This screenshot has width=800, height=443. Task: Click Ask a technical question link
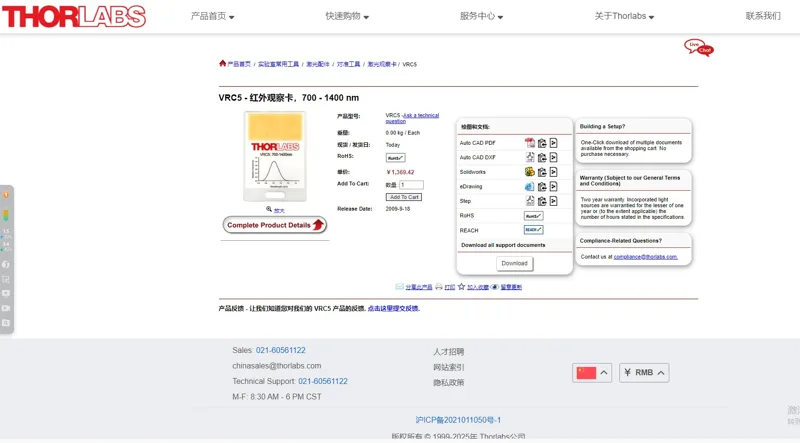[x=413, y=118]
